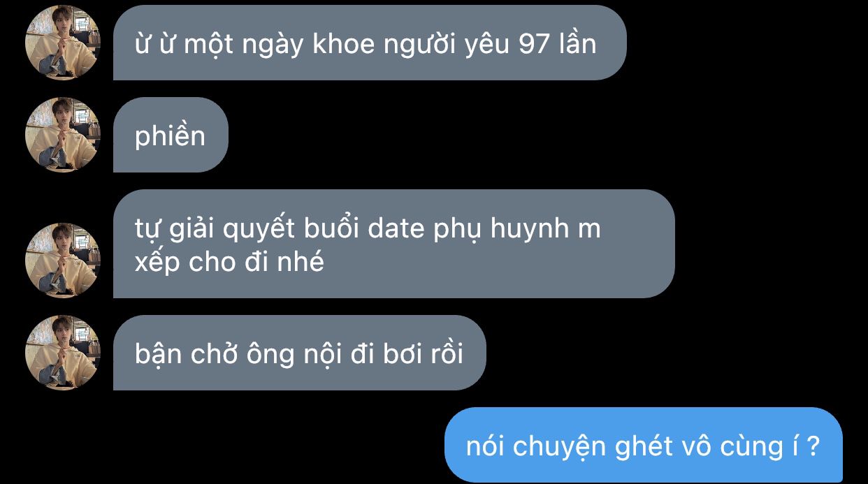Select the 'phiền' message bubble
868x484 pixels.
[171, 135]
